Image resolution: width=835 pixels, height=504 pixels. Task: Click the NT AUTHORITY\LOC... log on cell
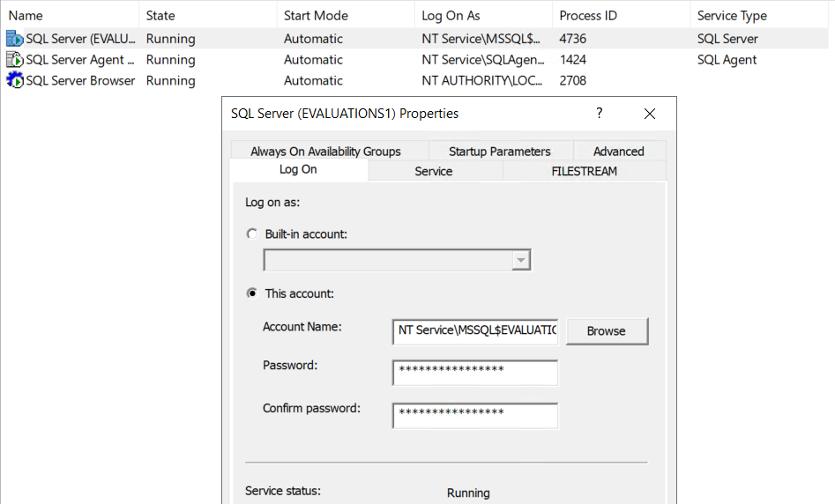tap(482, 80)
